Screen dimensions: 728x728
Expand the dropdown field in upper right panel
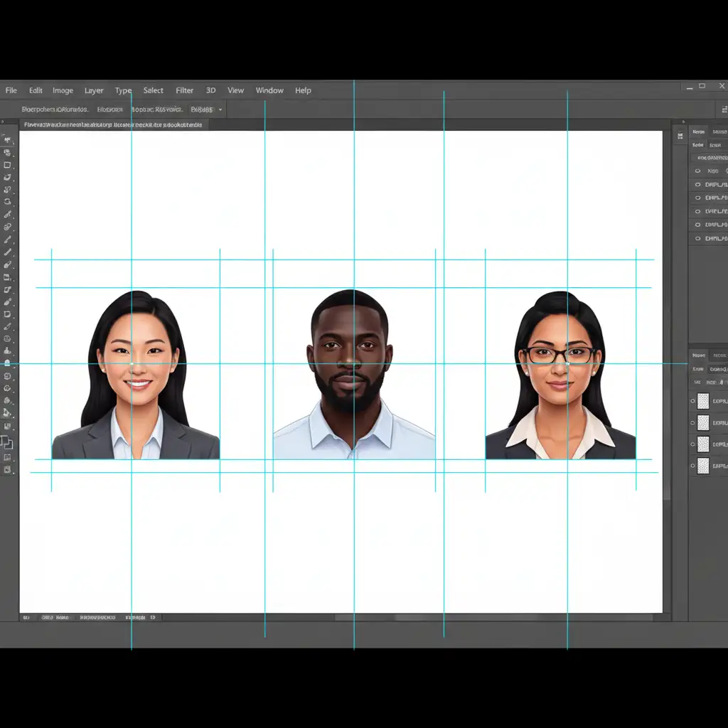coord(711,158)
